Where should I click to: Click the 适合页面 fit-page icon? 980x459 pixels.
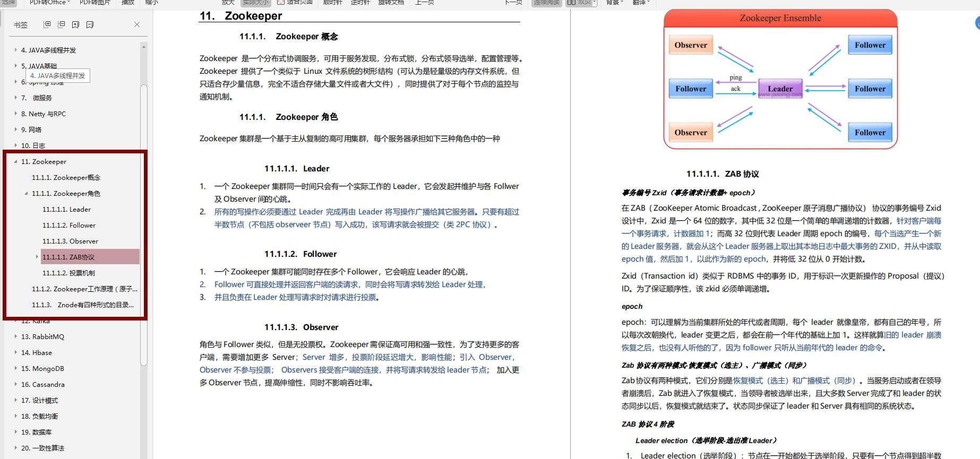point(281,2)
